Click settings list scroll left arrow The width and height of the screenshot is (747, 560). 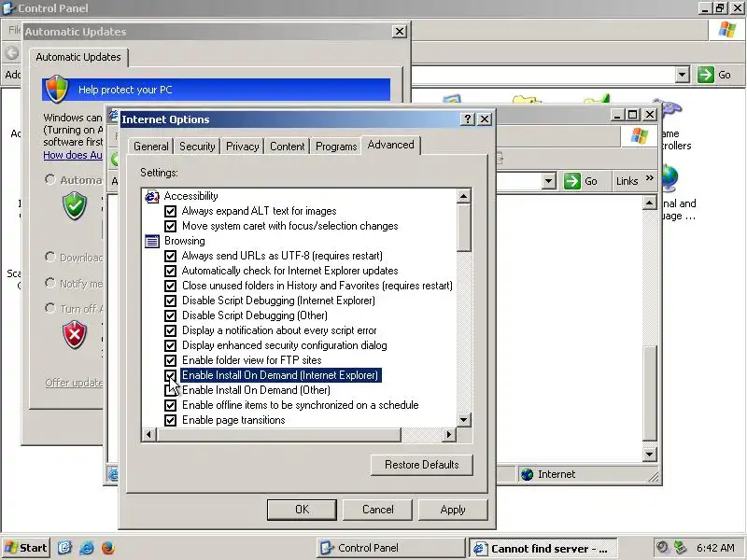(x=149, y=434)
